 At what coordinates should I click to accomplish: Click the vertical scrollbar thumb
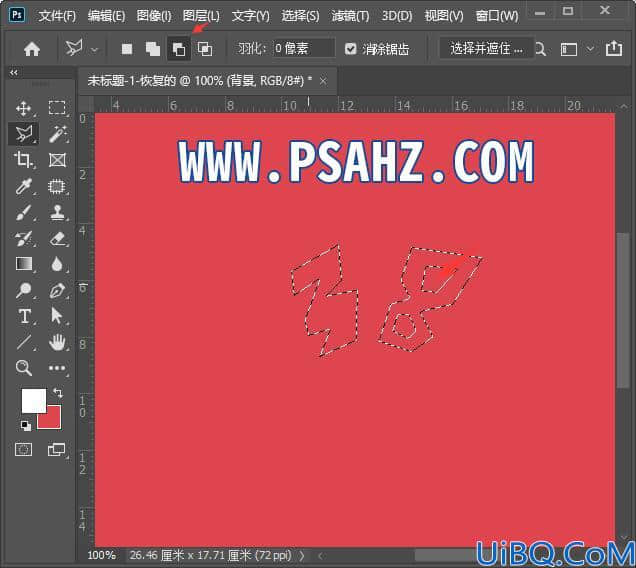click(x=623, y=311)
